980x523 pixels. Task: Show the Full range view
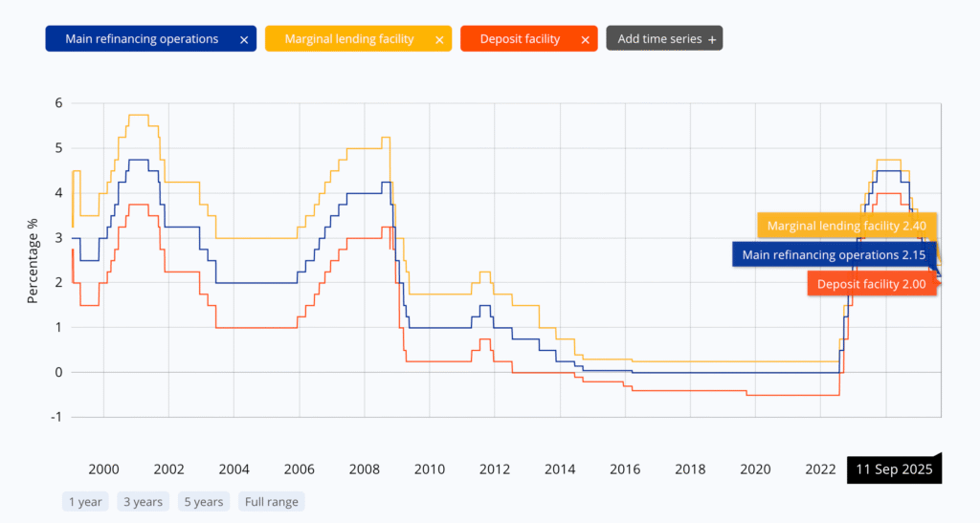271,501
